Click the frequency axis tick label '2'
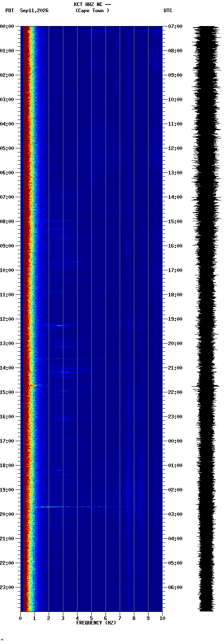 pos(49,618)
